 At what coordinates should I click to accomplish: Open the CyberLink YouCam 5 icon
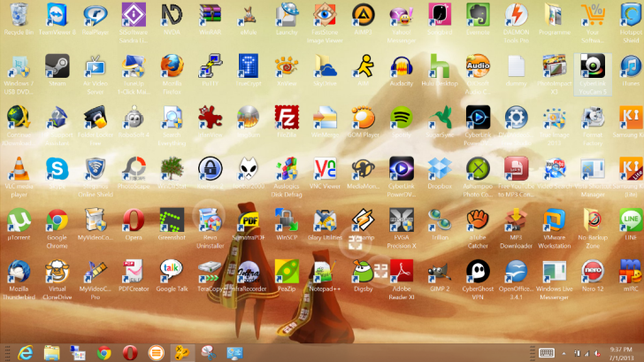point(593,66)
